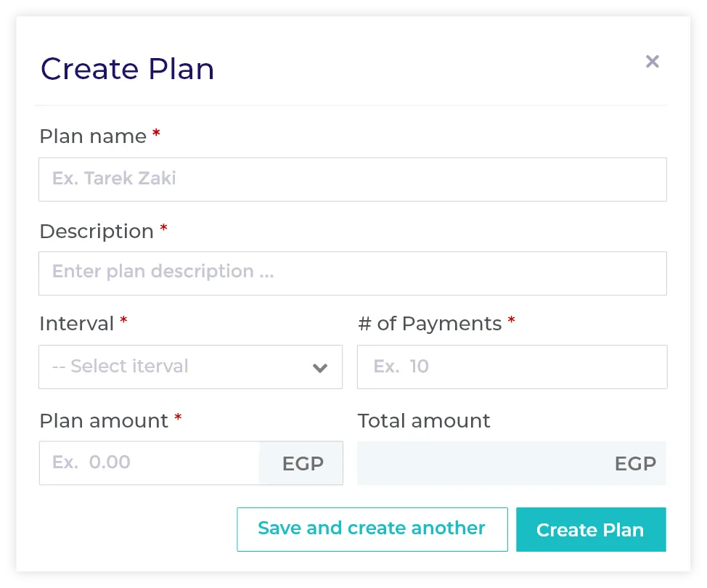This screenshot has height=588, width=707.
Task: Click the Plan name input field
Action: [352, 179]
